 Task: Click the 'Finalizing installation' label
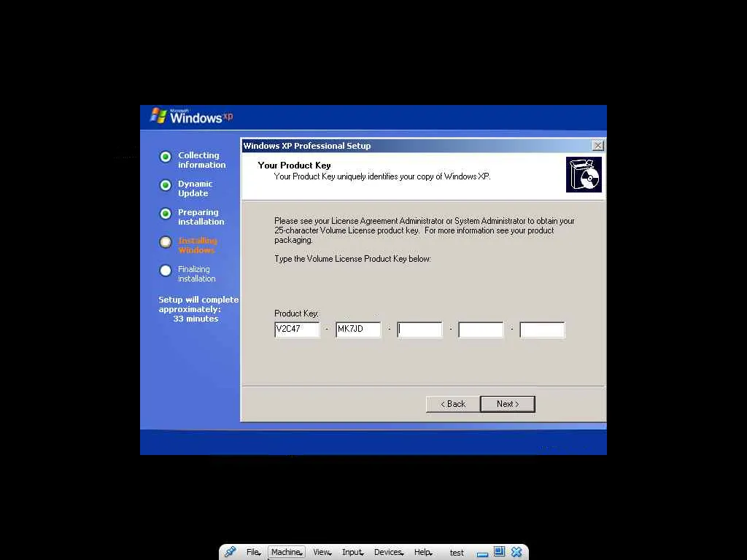196,274
